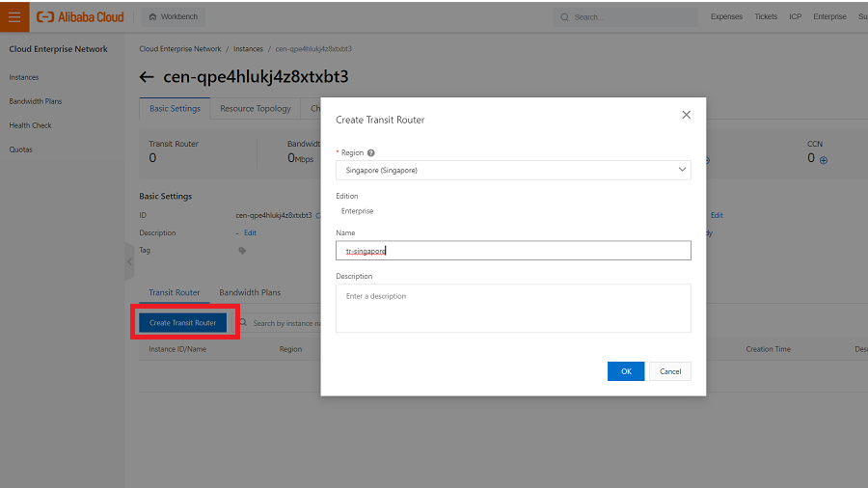This screenshot has height=488, width=868.
Task: Select the Bandwidth Plans tab
Action: (x=250, y=292)
